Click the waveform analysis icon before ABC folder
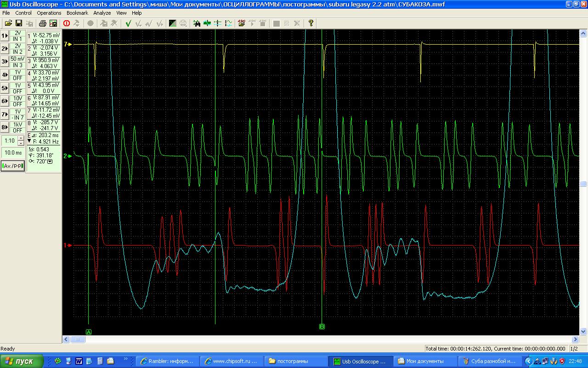The height and width of the screenshot is (368, 588). click(228, 23)
